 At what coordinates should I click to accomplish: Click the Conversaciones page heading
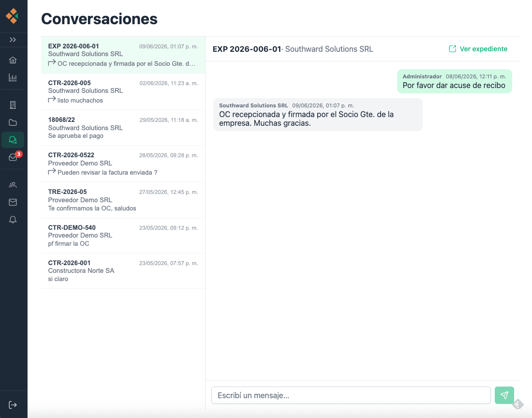click(100, 19)
